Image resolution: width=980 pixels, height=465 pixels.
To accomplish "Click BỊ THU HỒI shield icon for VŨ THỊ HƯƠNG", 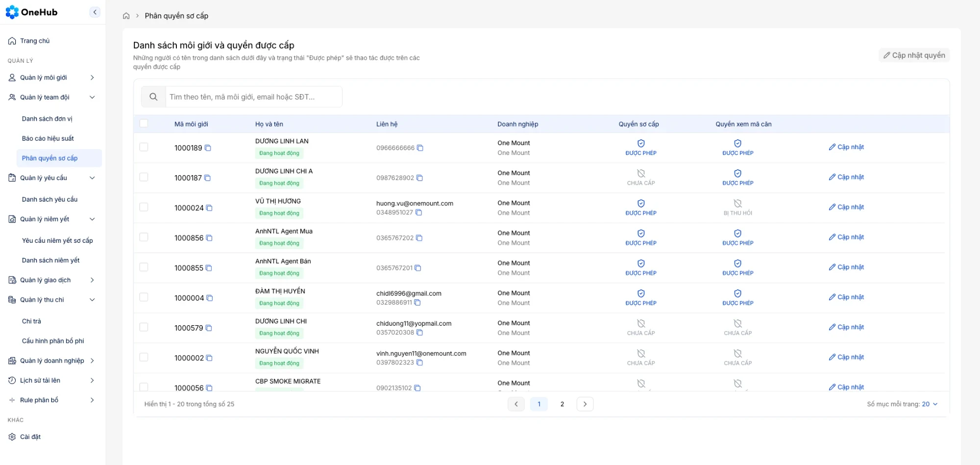I will [737, 203].
